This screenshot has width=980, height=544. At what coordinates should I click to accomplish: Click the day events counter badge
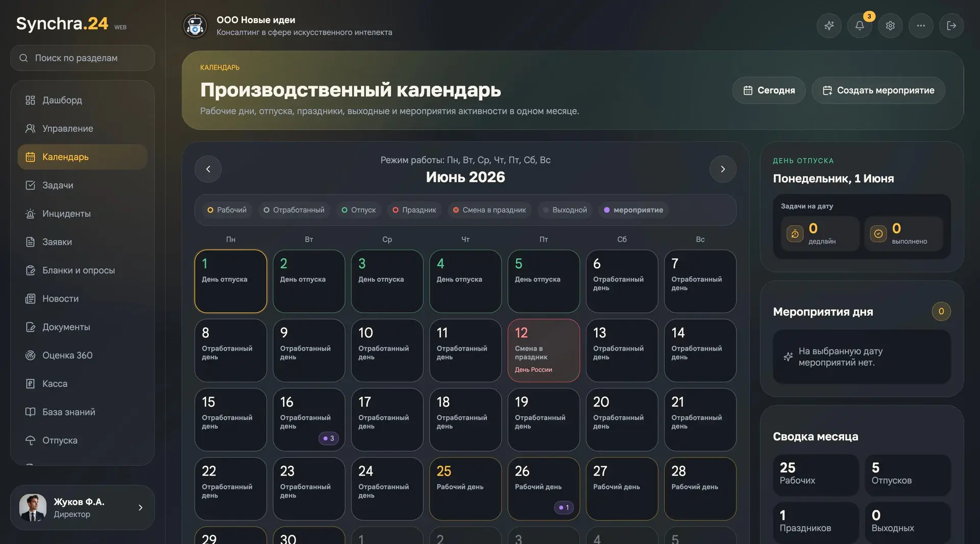click(x=941, y=311)
